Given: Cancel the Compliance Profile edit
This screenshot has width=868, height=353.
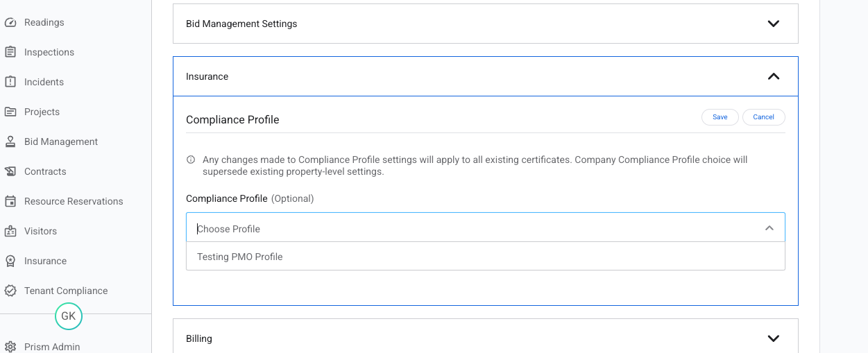Looking at the screenshot, I should [x=763, y=117].
